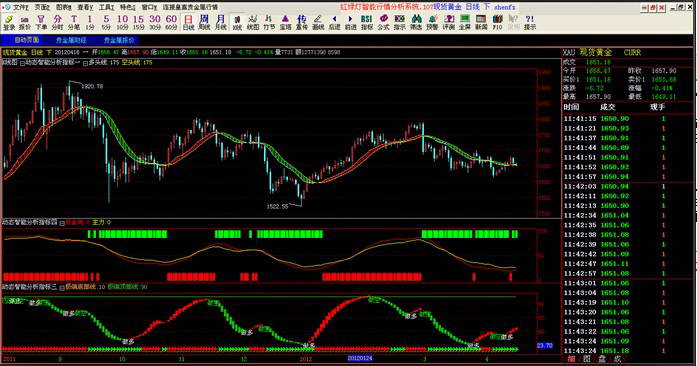Open the 预警 alert bell tool
Image resolution: width=697 pixels, height=366 pixels.
(432, 22)
